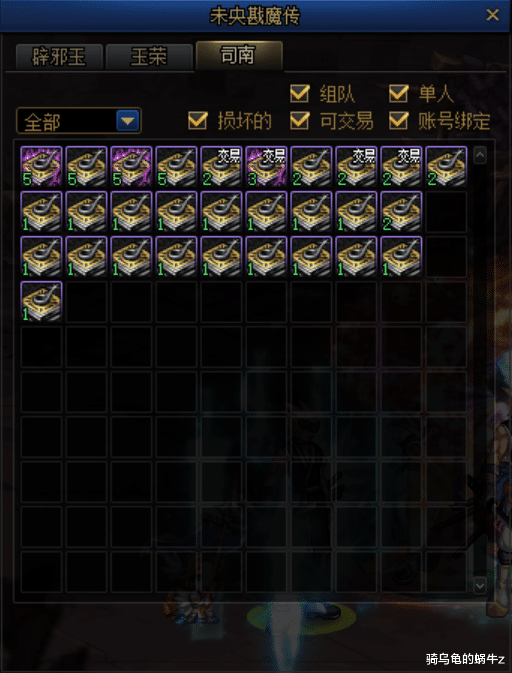This screenshot has width=512, height=673.
Task: Switch to the 辟邪玉 tab
Action: pos(59,57)
